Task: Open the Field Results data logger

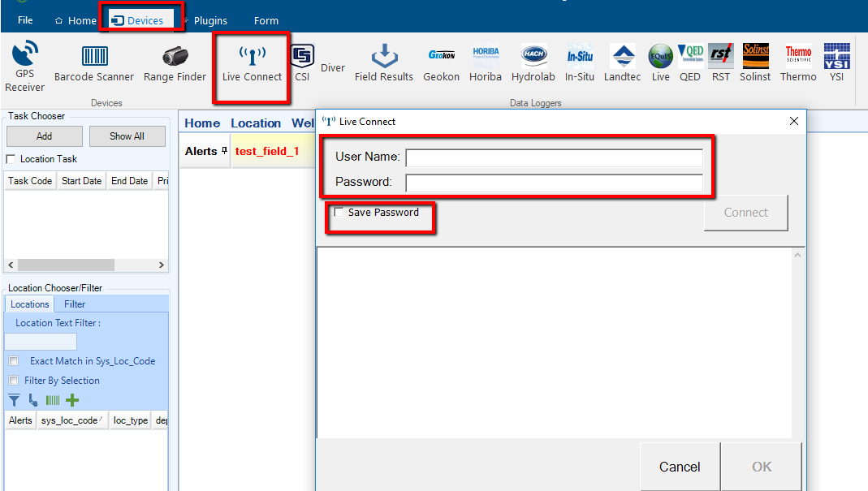Action: tap(383, 63)
